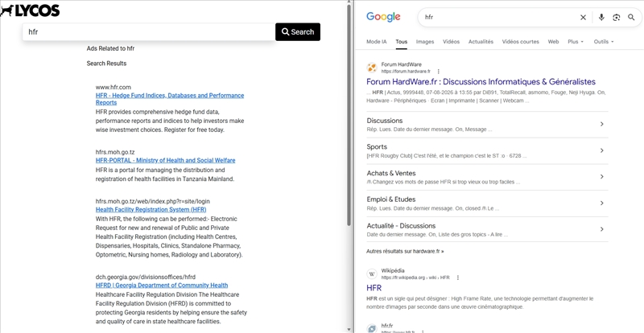Start voice search with microphone icon

click(x=601, y=17)
